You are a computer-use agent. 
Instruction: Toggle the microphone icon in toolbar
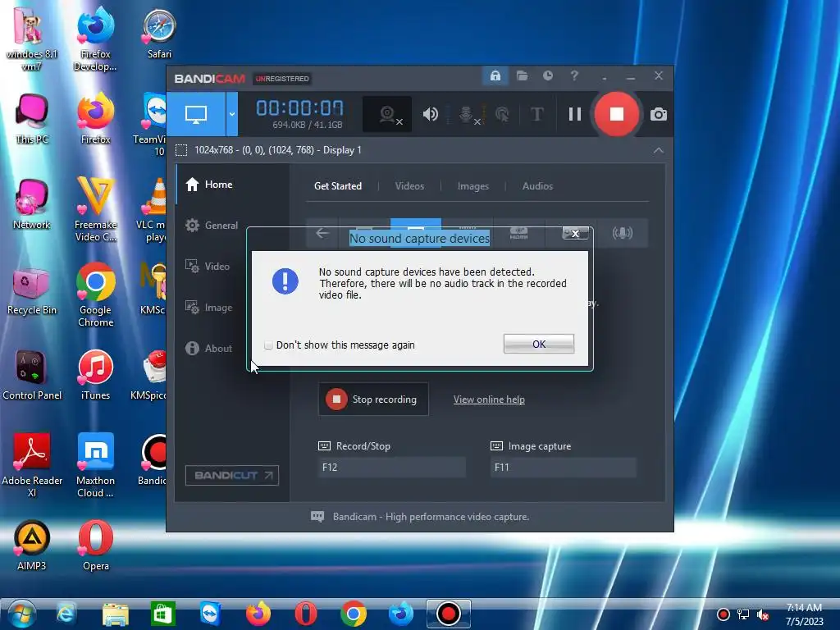tap(467, 114)
